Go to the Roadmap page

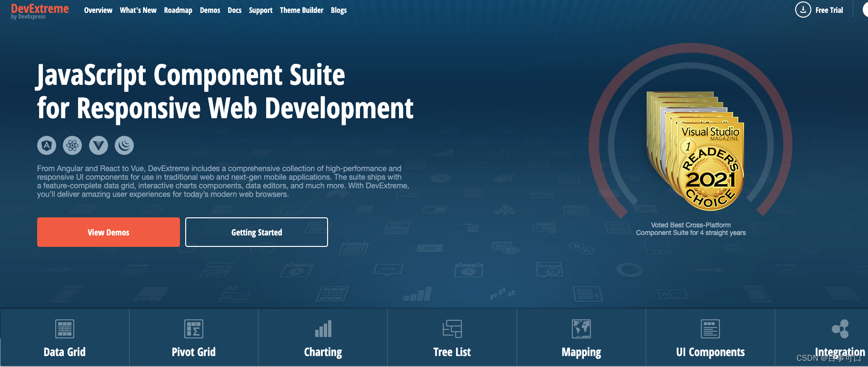click(178, 10)
